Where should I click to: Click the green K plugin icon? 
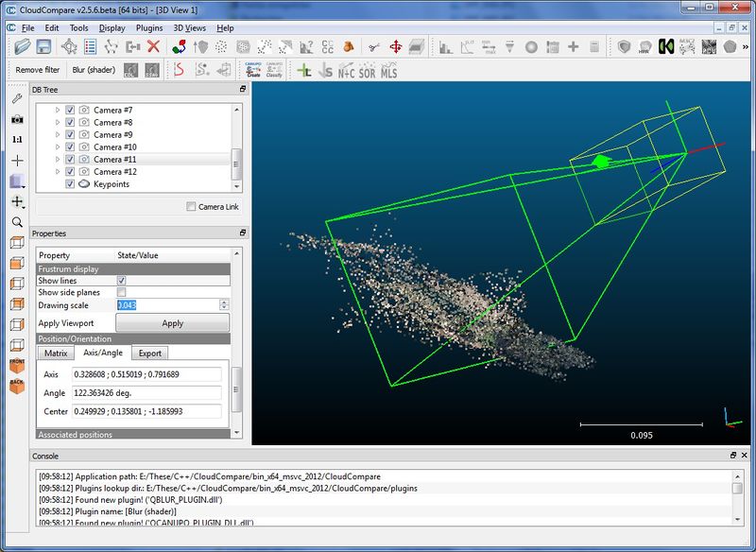666,46
